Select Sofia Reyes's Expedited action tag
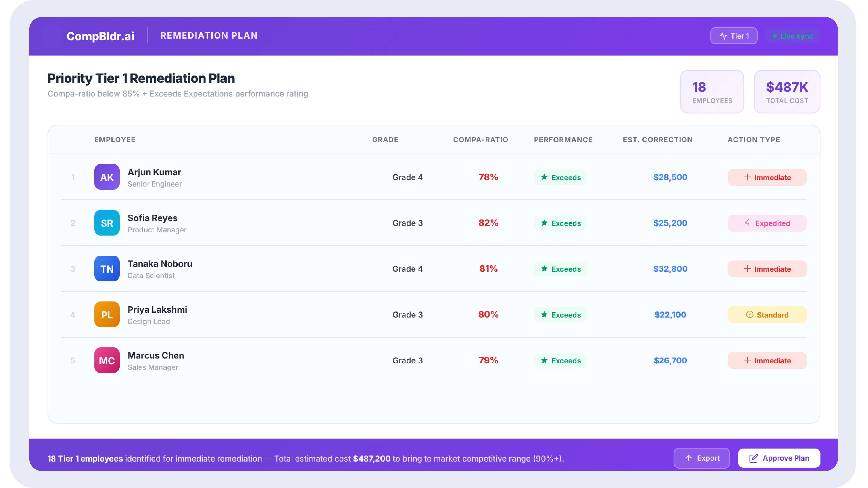The width and height of the screenshot is (868, 488). 767,223
